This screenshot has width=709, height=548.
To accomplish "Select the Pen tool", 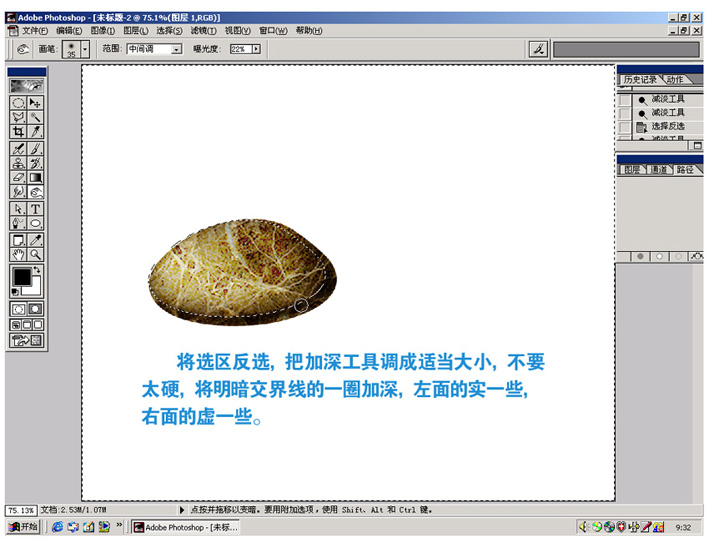I will (18, 223).
